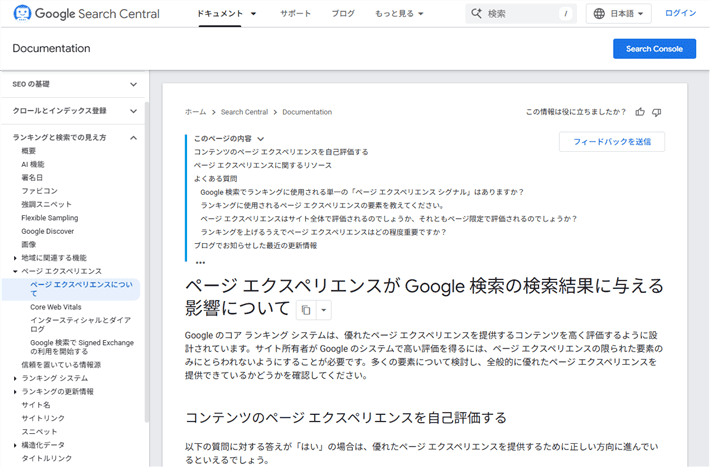Give thumbs down feedback
The image size is (710, 467).
click(x=656, y=112)
